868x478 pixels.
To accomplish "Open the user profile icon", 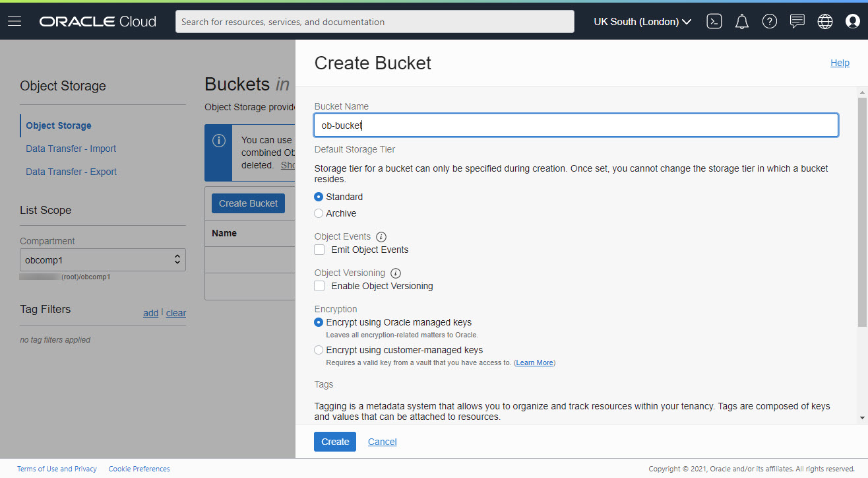I will [x=853, y=22].
